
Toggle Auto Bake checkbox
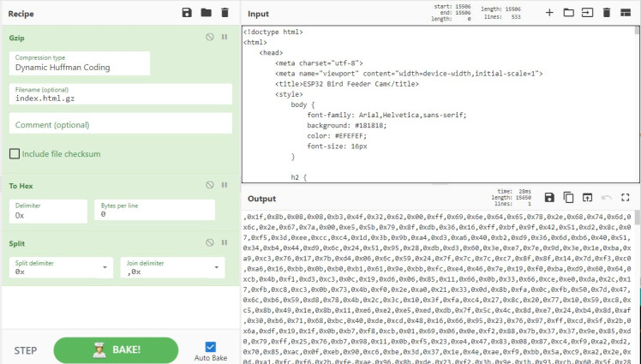[210, 347]
